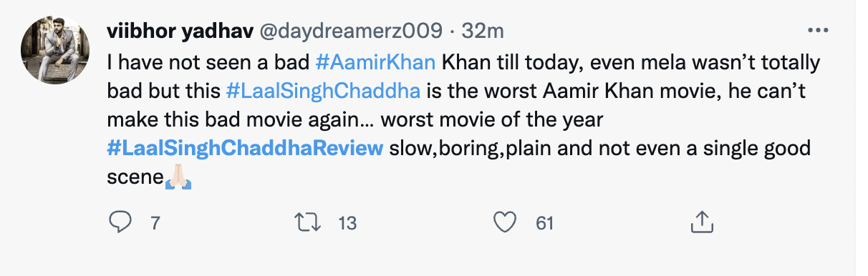Viewport: 868px width, 276px height.
Task: Click the retweet count 13
Action: click(347, 224)
